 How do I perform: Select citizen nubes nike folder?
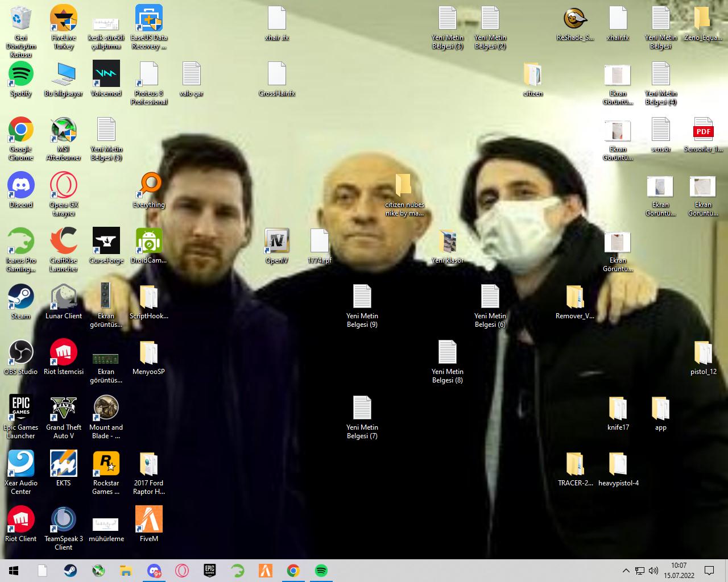(x=405, y=194)
